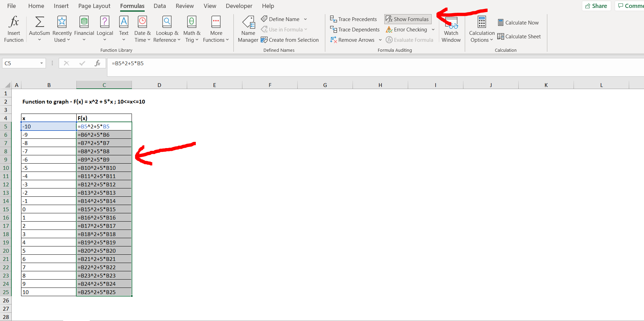Image resolution: width=644 pixels, height=321 pixels.
Task: Open Lookup & Reference functions
Action: click(x=167, y=28)
